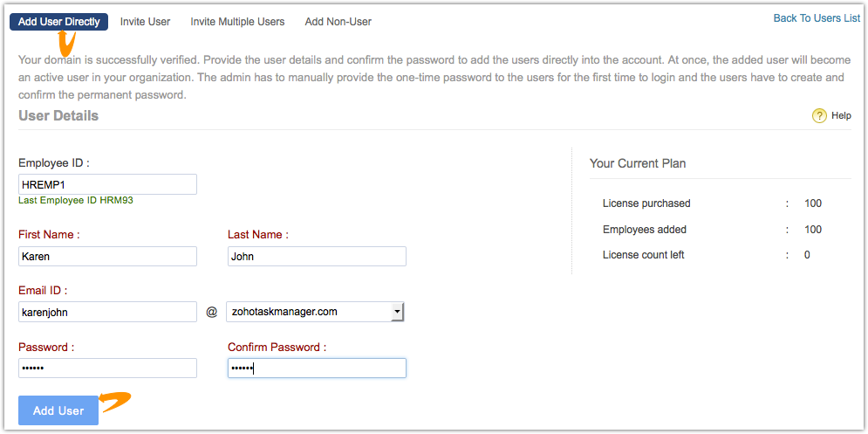
Task: Select the Add User Directly tab
Action: pyautogui.click(x=58, y=22)
